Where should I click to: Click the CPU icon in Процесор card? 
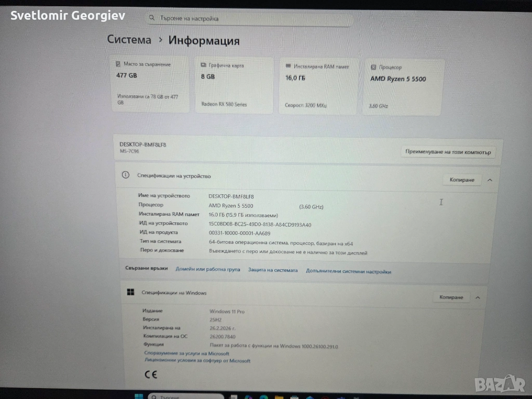(x=373, y=67)
